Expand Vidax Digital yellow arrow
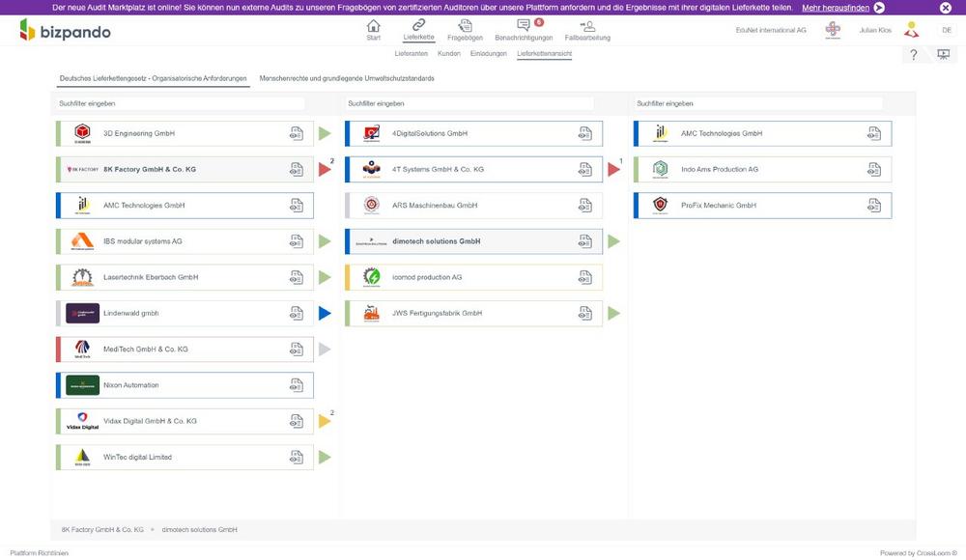This screenshot has width=966, height=560. tap(325, 421)
